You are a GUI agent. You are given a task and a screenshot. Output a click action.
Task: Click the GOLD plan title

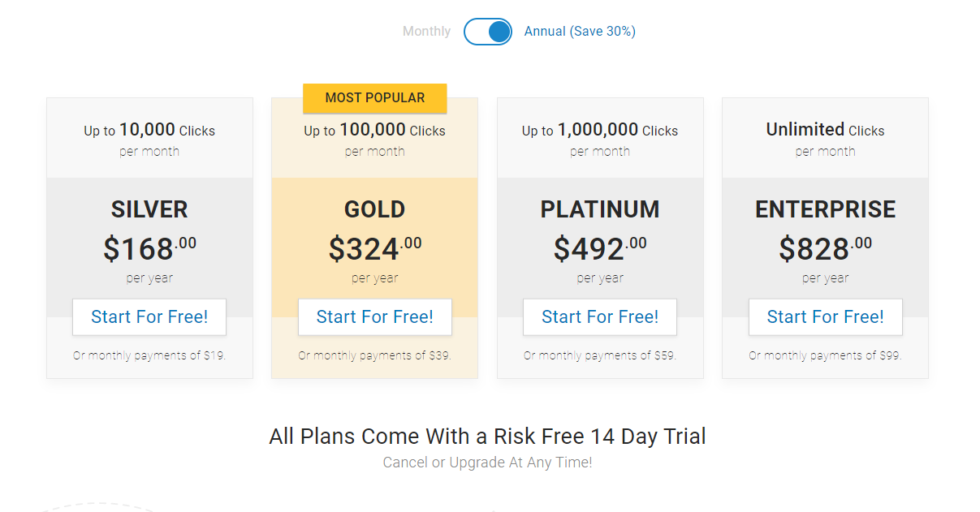(x=375, y=209)
